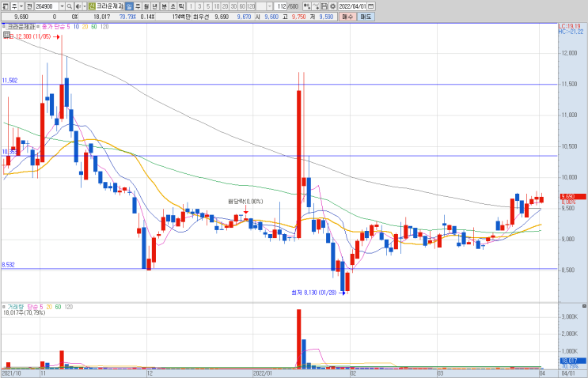Screen dimensions: 588x378
Task: Choose the 1 interval button
Action: 191,6
